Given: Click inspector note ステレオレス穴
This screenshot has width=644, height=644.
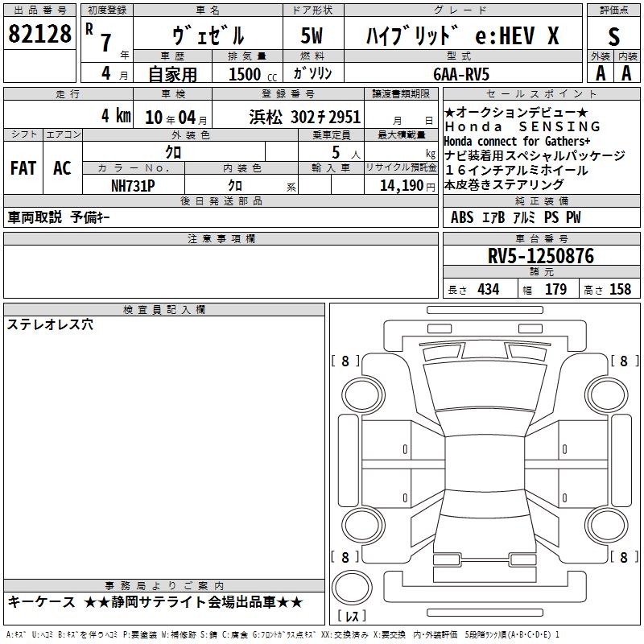Looking at the screenshot, I should coord(50,324).
